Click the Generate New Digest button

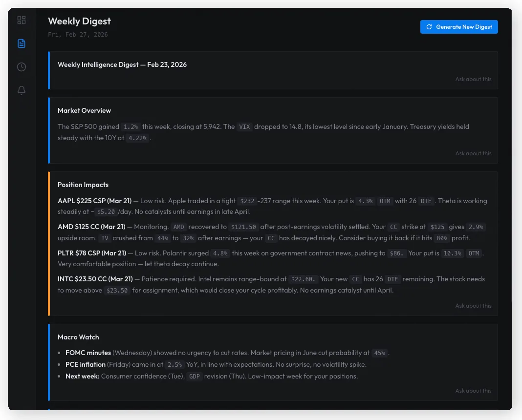[458, 27]
